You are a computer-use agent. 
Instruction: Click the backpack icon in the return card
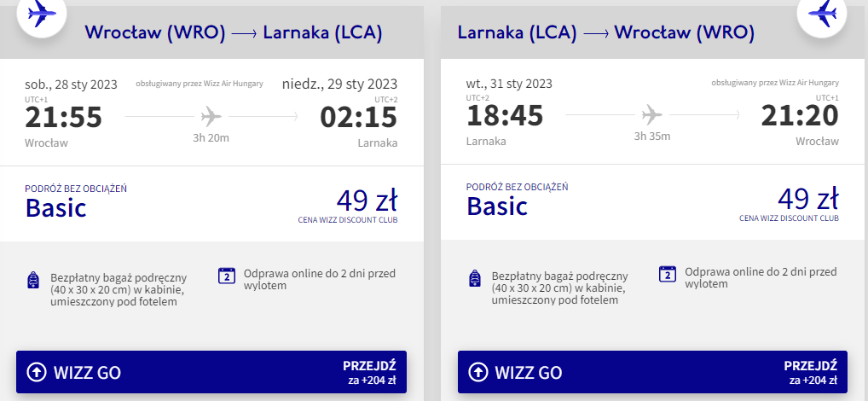point(474,277)
